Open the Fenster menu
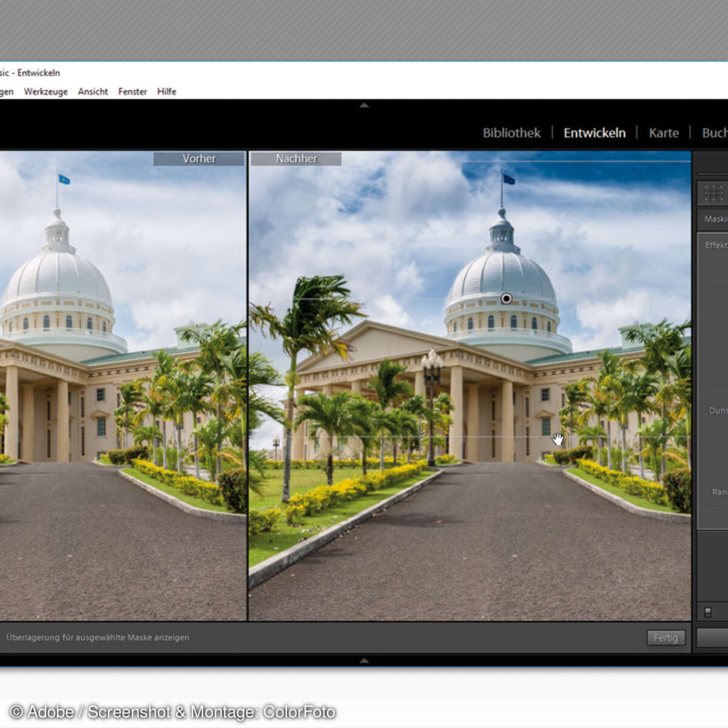This screenshot has width=728, height=728. pos(132,92)
